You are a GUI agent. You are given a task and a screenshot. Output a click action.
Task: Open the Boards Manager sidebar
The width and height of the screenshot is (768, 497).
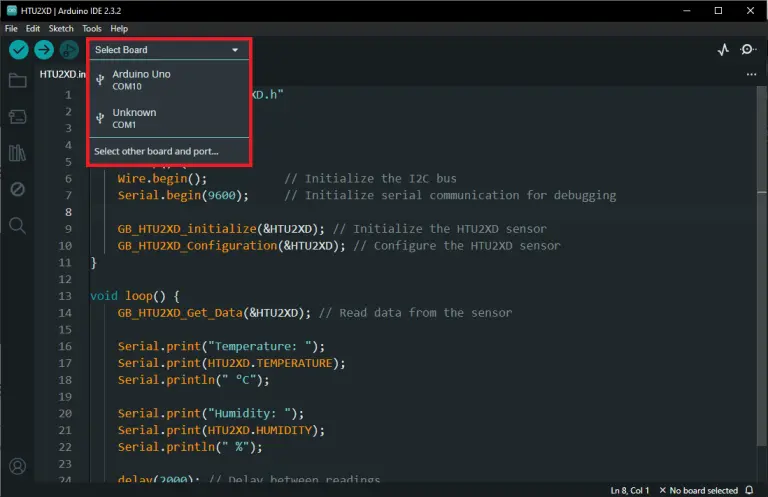coord(18,117)
